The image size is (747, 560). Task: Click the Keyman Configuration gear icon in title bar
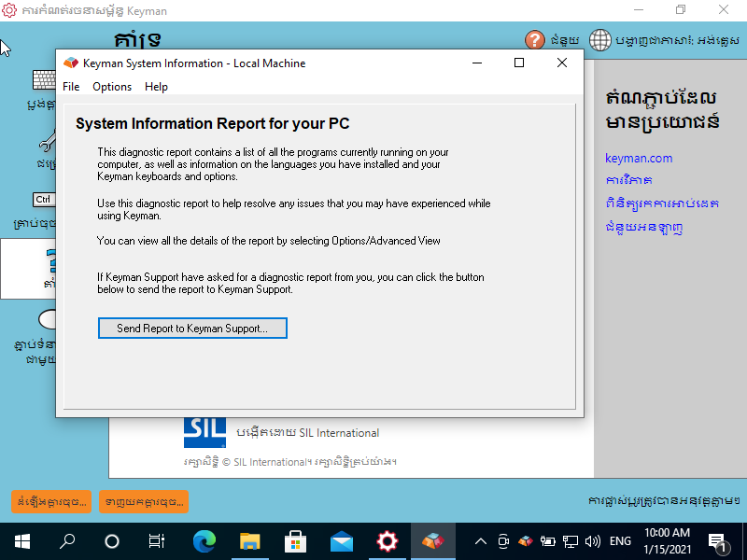tap(9, 10)
